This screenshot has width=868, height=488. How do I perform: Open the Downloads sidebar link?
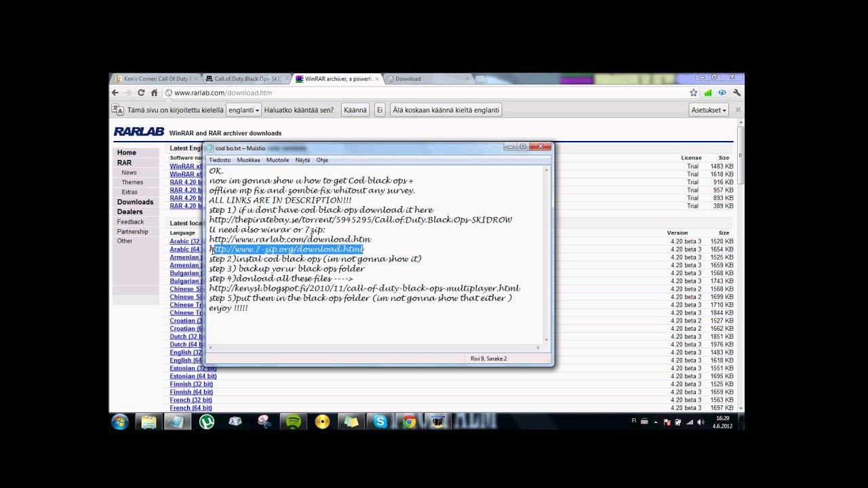[136, 202]
